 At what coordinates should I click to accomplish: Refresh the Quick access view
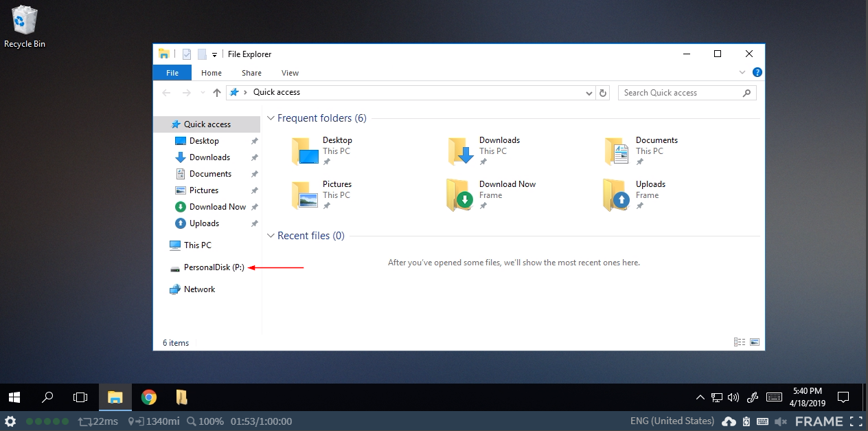pyautogui.click(x=602, y=92)
